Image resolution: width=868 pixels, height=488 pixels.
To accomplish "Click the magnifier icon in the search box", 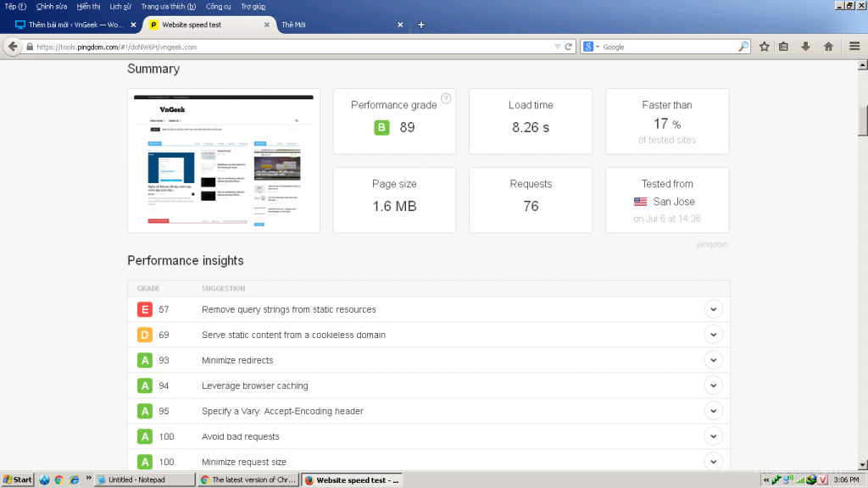I will tap(743, 47).
